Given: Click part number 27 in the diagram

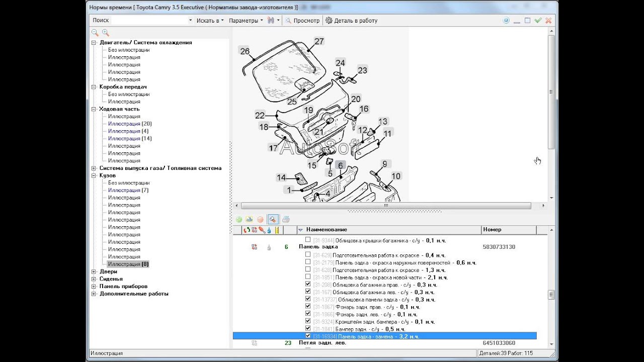Looking at the screenshot, I should point(319,41).
